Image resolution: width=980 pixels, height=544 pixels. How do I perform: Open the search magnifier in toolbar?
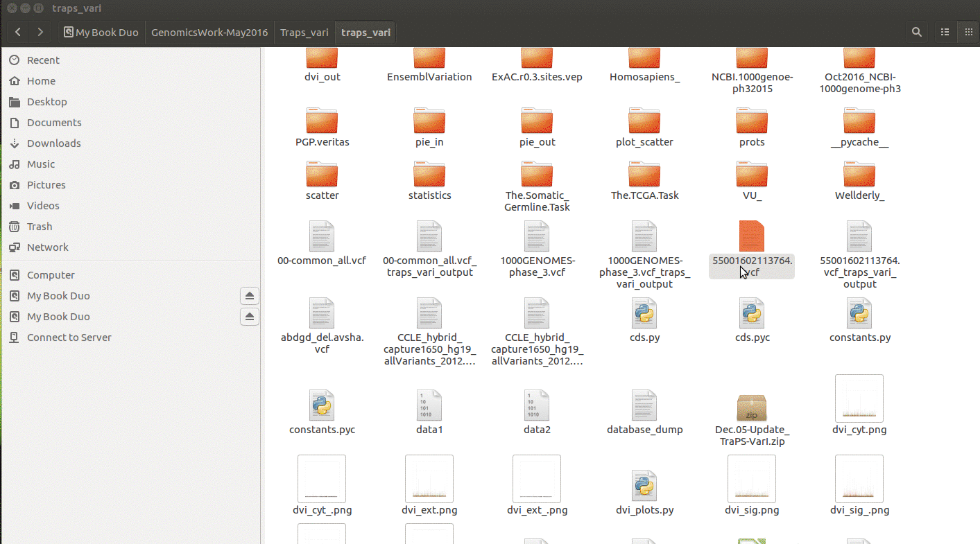click(917, 32)
